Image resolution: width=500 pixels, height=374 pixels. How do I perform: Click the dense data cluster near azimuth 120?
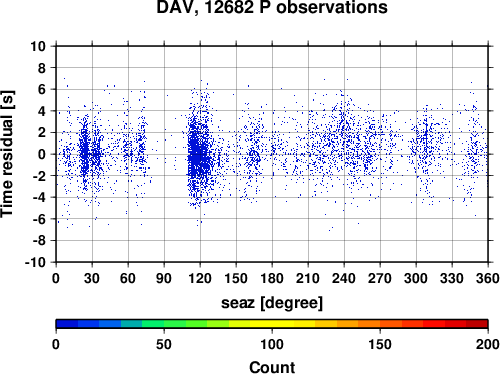[199, 153]
